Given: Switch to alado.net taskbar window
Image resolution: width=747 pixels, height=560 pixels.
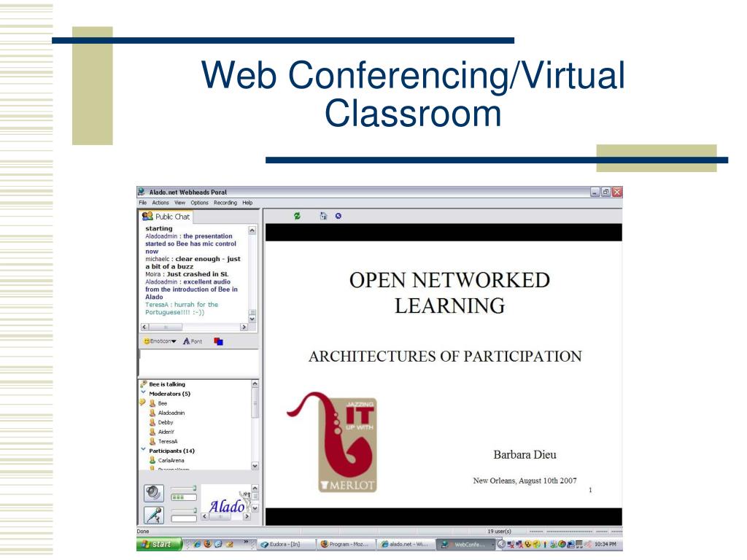Looking at the screenshot, I should tap(406, 544).
